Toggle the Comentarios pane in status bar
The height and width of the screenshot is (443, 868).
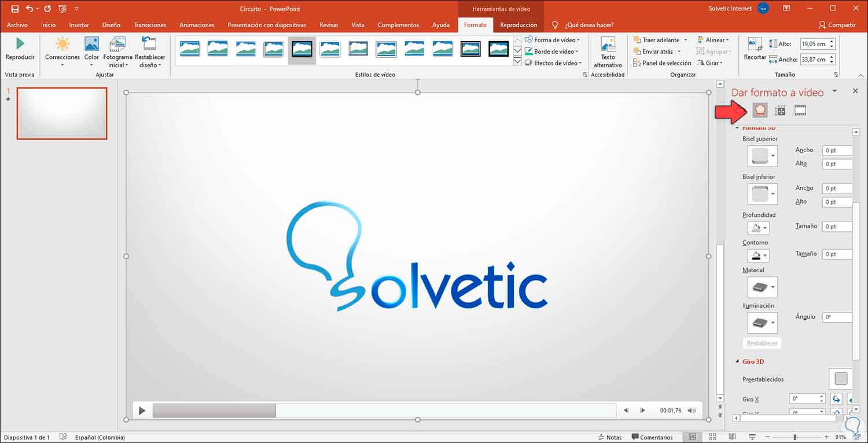[653, 437]
